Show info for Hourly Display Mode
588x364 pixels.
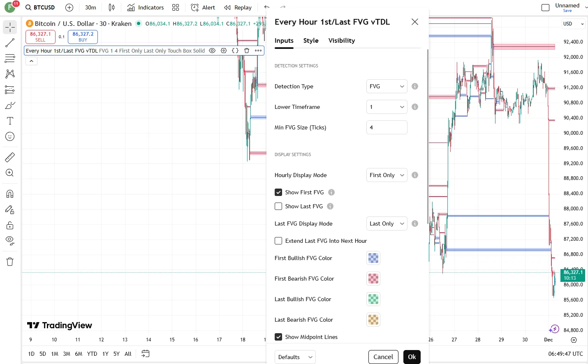pyautogui.click(x=415, y=175)
